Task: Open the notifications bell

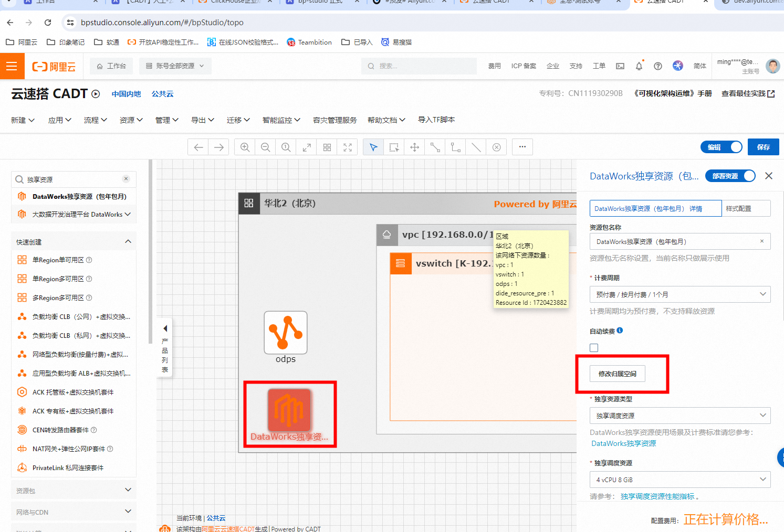Action: click(x=639, y=66)
